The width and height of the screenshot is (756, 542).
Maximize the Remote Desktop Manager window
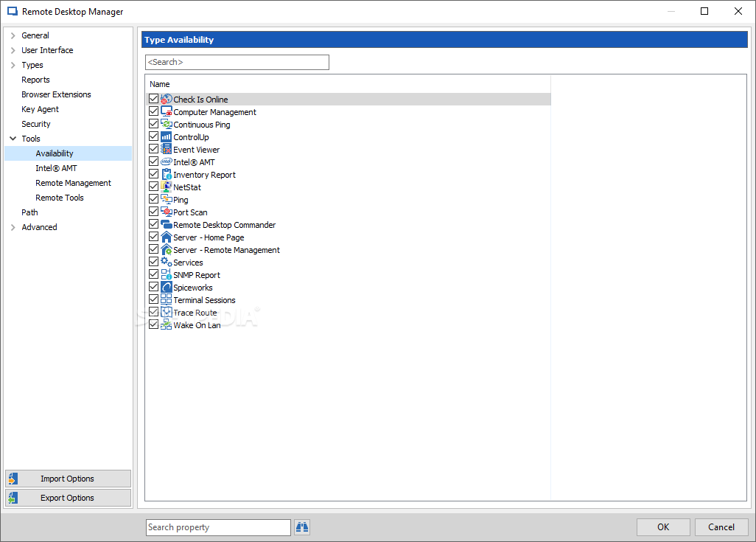[x=704, y=11]
